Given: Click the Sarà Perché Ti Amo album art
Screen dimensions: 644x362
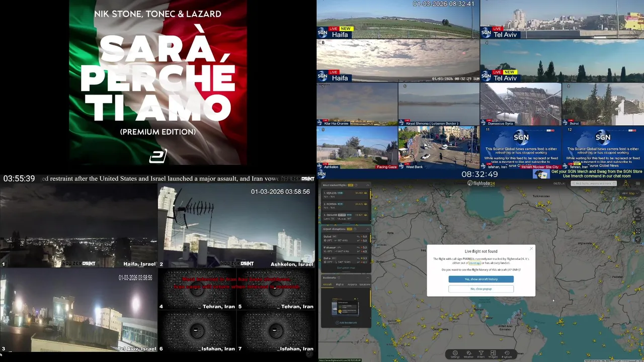Looking at the screenshot, I should [158, 82].
